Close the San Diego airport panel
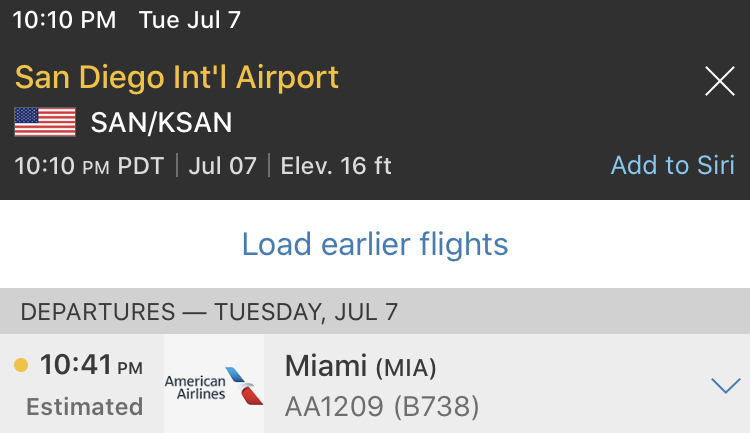750x433 pixels. pos(719,81)
